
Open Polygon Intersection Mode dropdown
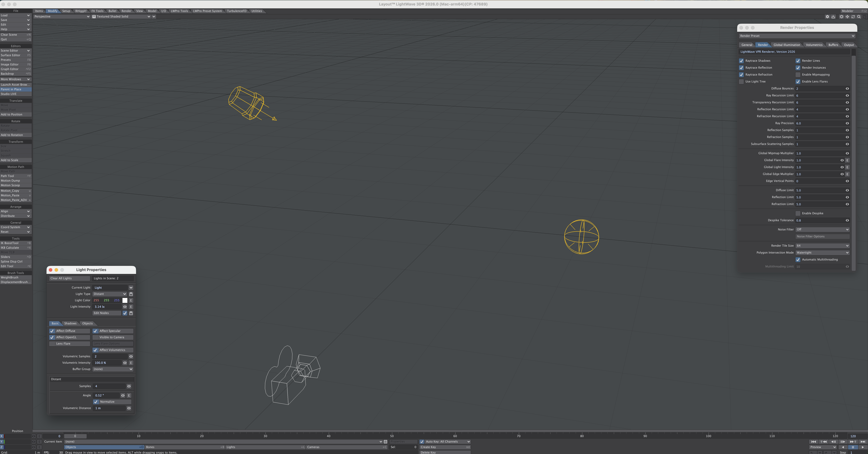tap(822, 253)
